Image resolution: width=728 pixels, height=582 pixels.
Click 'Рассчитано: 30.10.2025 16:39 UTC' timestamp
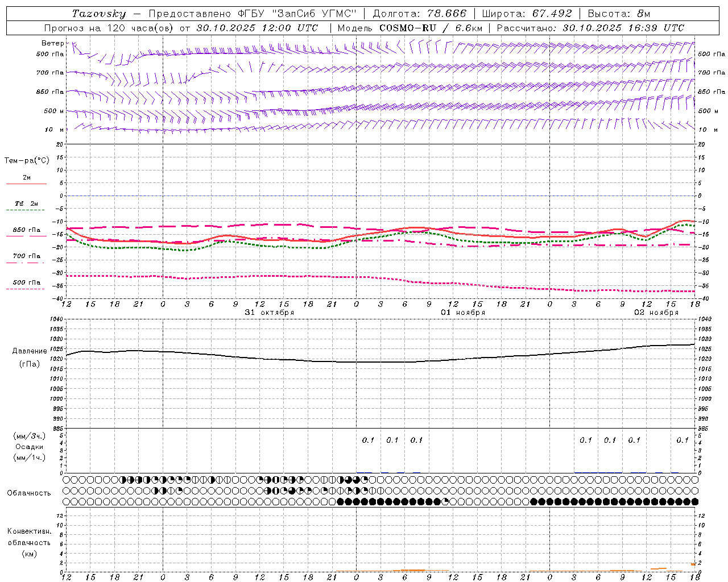coord(590,28)
